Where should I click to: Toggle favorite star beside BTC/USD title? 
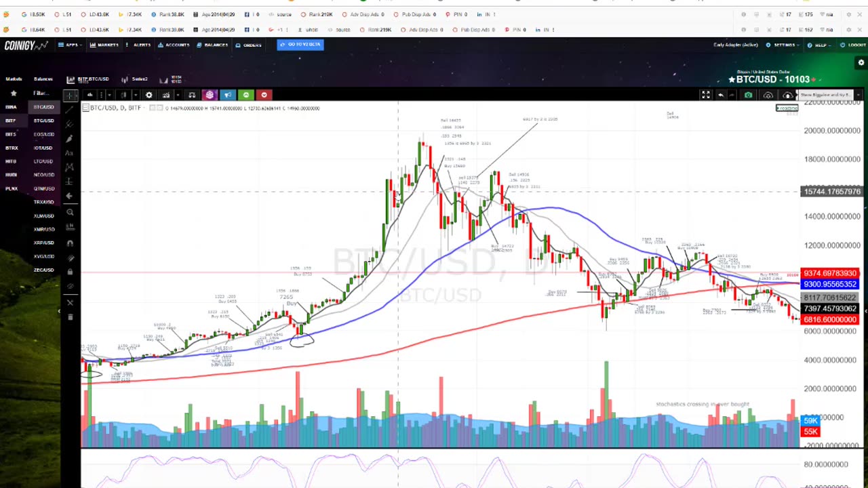click(732, 80)
